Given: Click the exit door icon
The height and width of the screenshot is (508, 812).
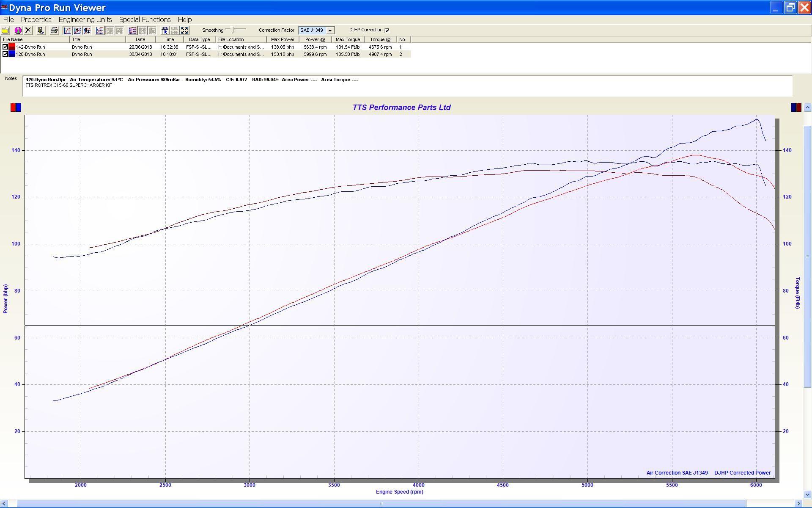Looking at the screenshot, I should coord(41,30).
